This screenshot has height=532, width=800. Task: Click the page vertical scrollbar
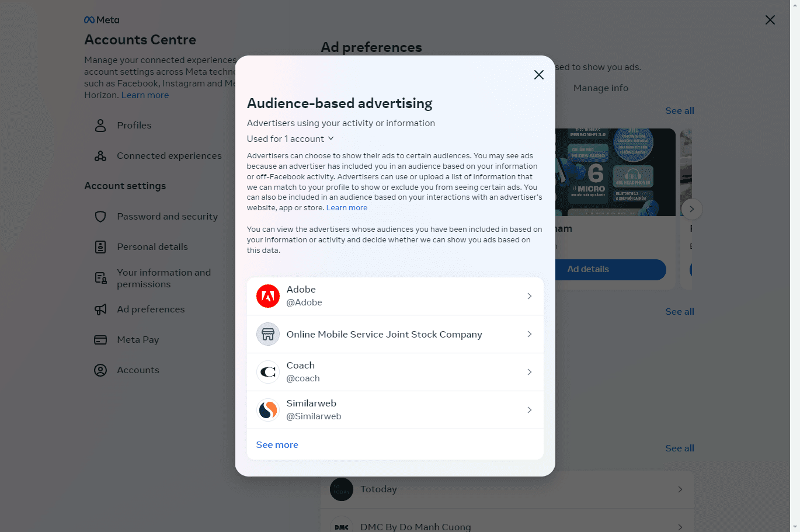(x=795, y=266)
